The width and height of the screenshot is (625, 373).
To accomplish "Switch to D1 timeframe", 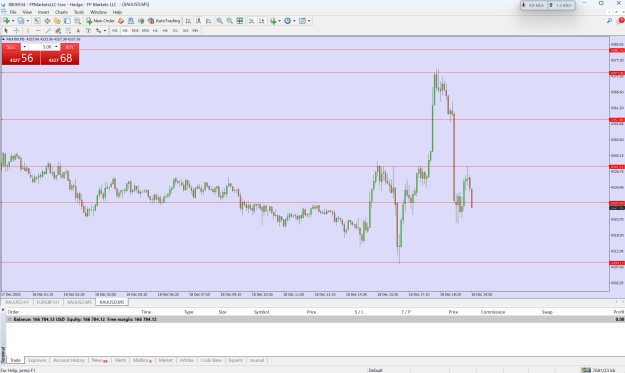I will pos(175,30).
